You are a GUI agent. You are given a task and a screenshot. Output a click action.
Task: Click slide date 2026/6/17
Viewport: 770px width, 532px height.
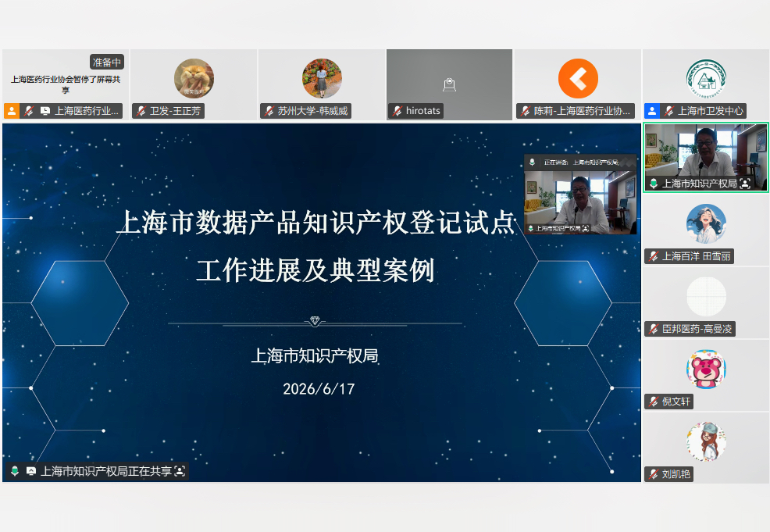click(319, 389)
